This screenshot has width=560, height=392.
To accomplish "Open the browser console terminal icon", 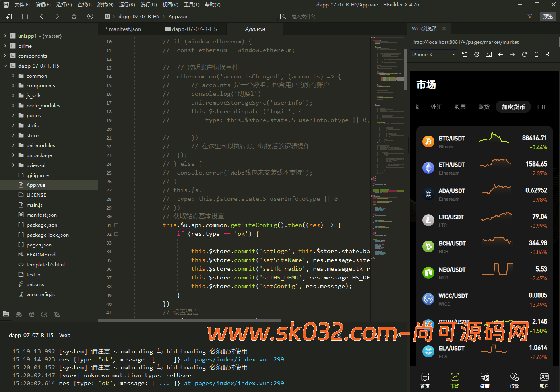I will 488,54.
